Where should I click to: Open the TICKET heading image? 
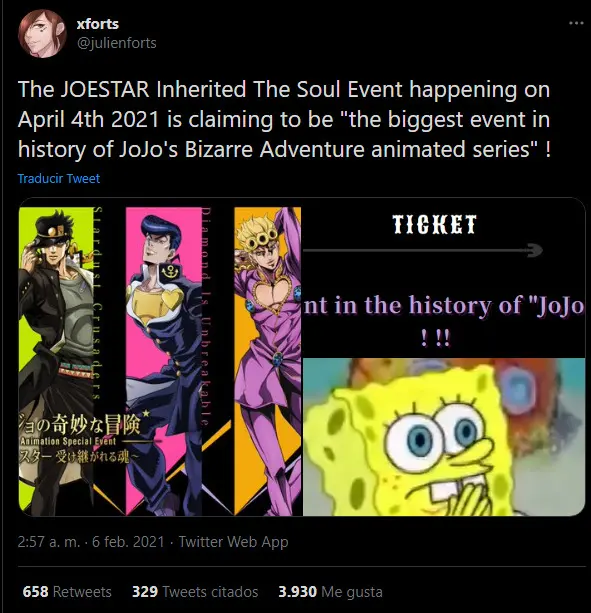[x=435, y=224]
